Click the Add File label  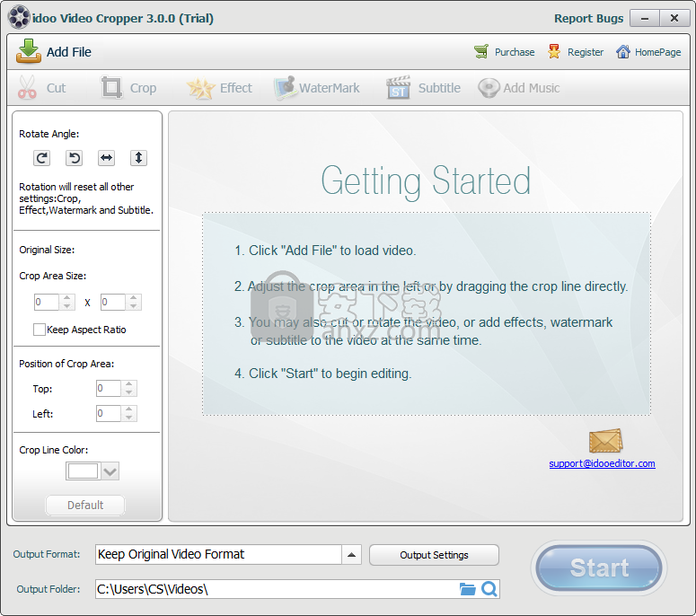[69, 52]
